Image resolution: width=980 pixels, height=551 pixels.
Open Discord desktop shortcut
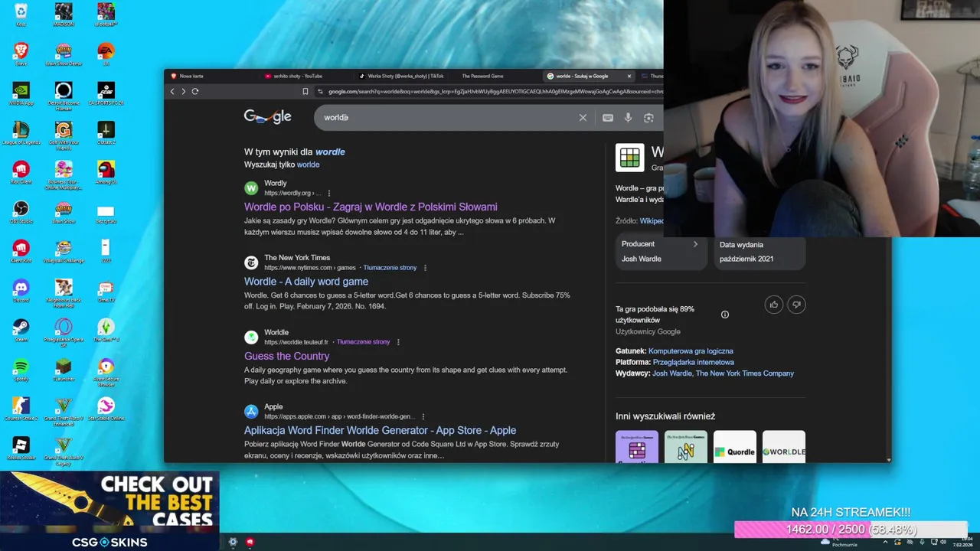[21, 291]
